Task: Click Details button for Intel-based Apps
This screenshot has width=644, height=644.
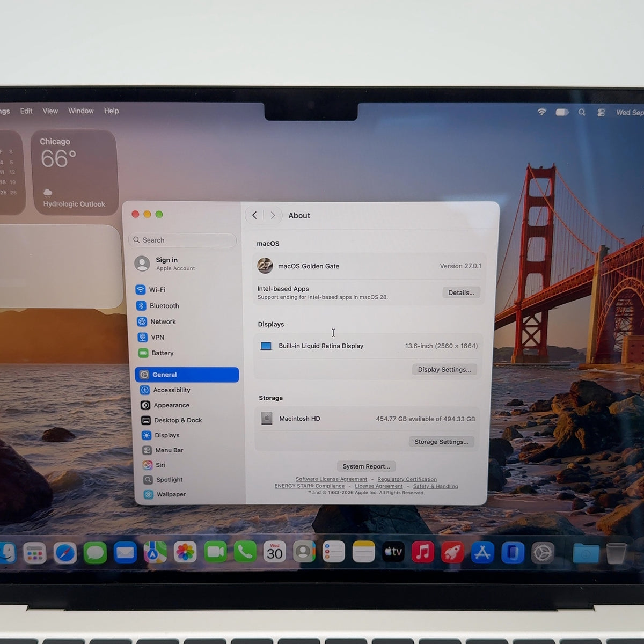Action: click(461, 292)
